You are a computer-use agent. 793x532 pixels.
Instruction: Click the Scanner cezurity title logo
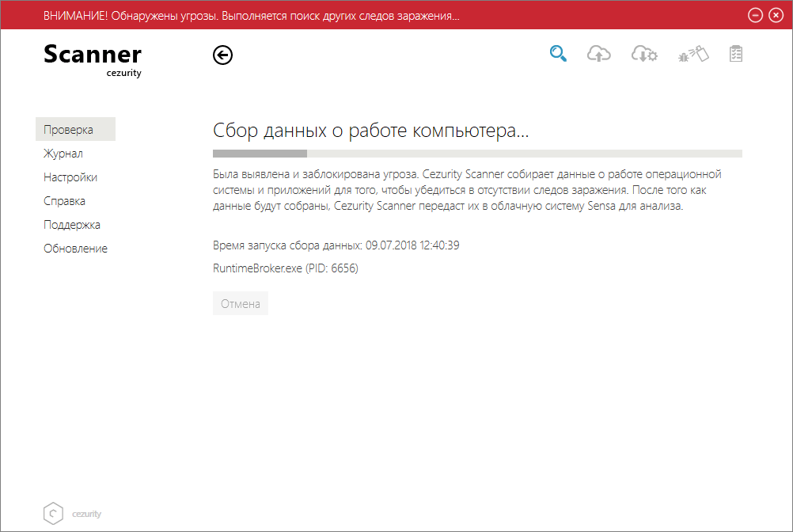tap(93, 60)
